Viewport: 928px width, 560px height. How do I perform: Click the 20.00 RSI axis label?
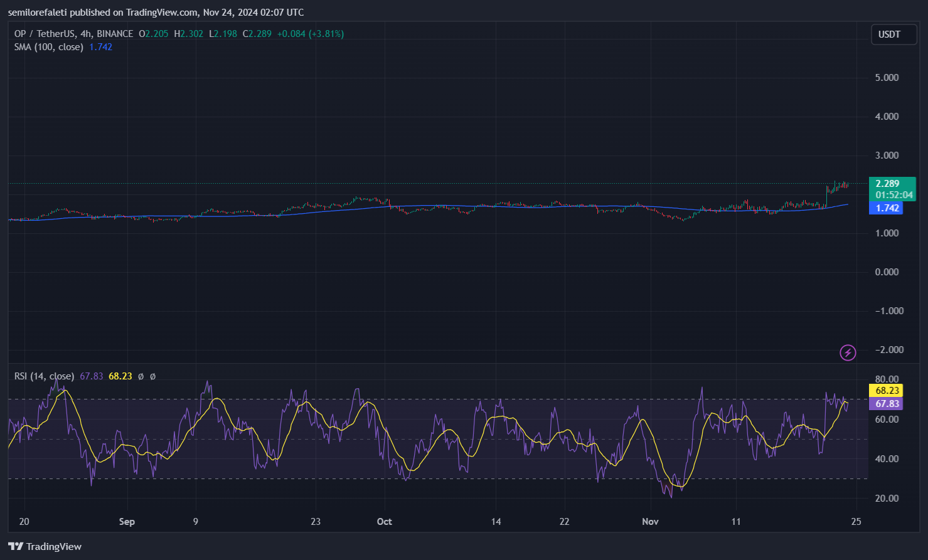tap(887, 499)
